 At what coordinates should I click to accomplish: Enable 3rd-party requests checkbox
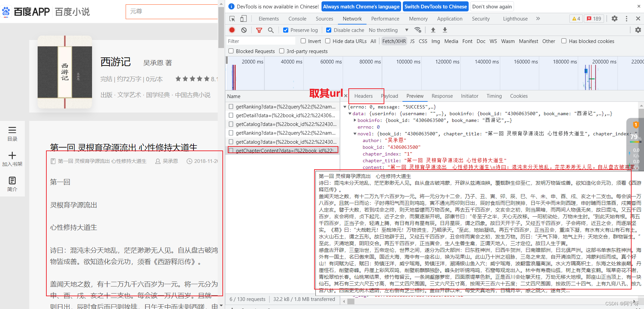[282, 51]
